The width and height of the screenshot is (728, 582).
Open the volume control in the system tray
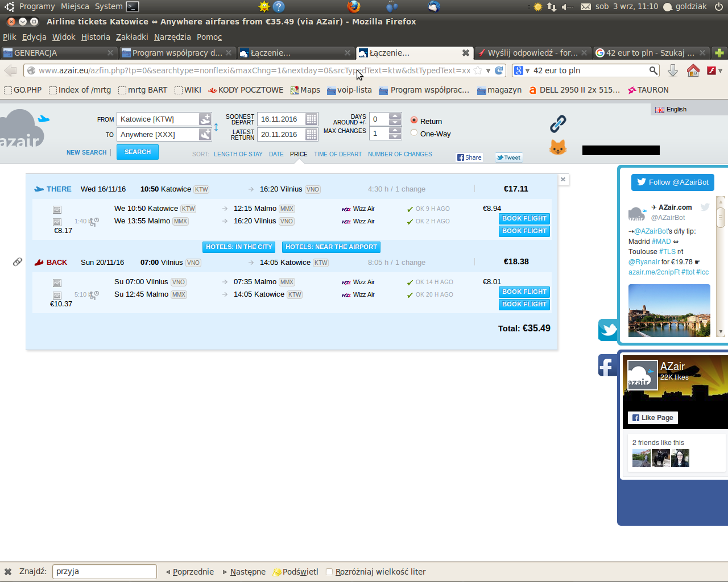(567, 6)
